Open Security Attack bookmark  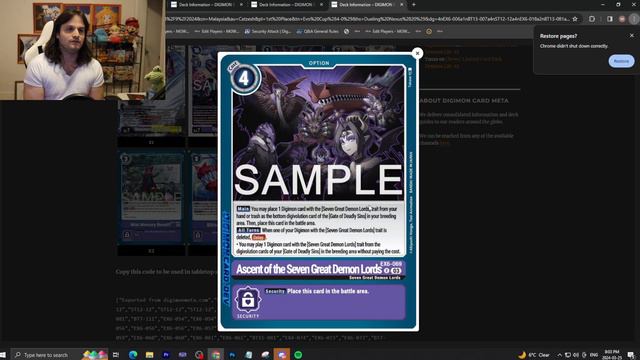(x=268, y=31)
